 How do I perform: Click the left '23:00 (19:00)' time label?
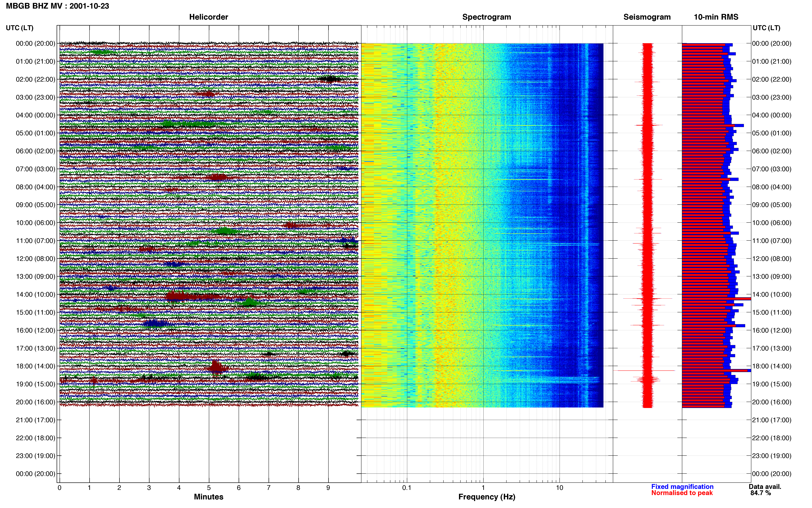36,456
